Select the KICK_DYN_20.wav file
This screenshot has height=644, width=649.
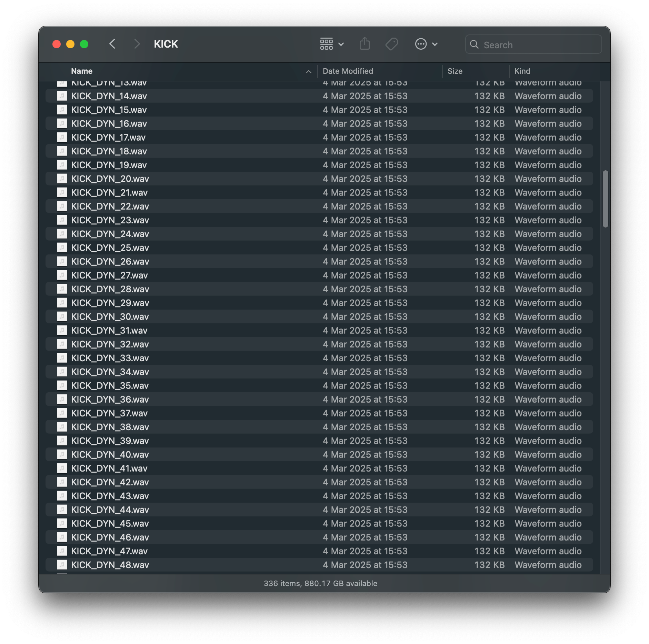110,179
